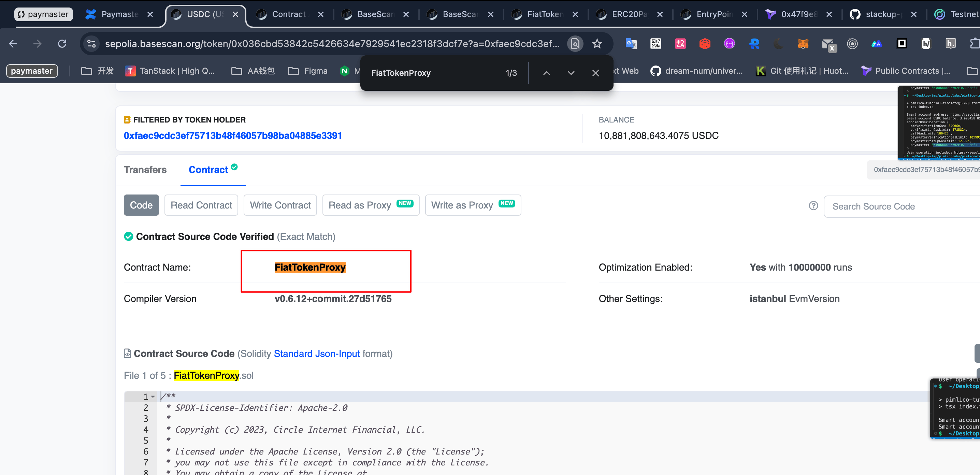
Task: Collapse code fold arrow on line 1
Action: pyautogui.click(x=153, y=397)
